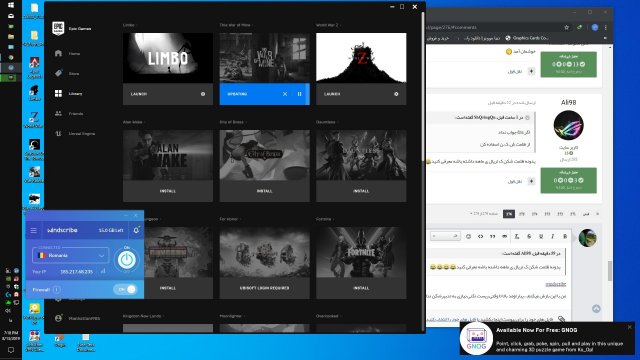Toggle the Windscribe power button
The height and width of the screenshot is (360, 640).
127,260
